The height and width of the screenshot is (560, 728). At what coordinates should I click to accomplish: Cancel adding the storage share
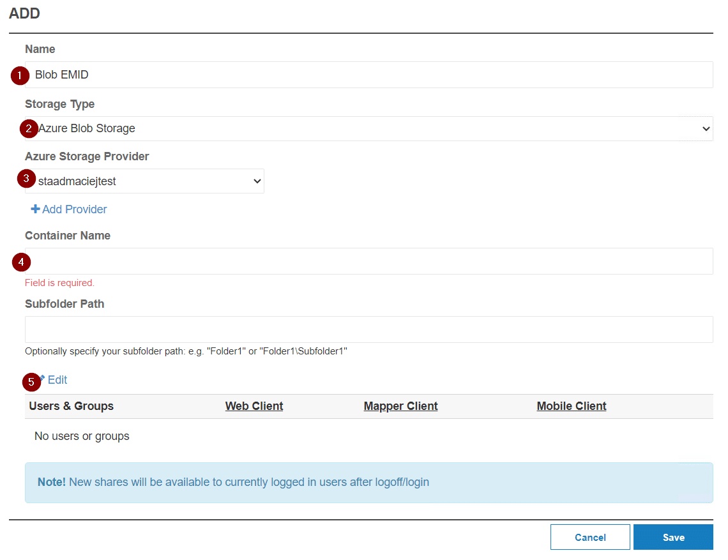(589, 536)
